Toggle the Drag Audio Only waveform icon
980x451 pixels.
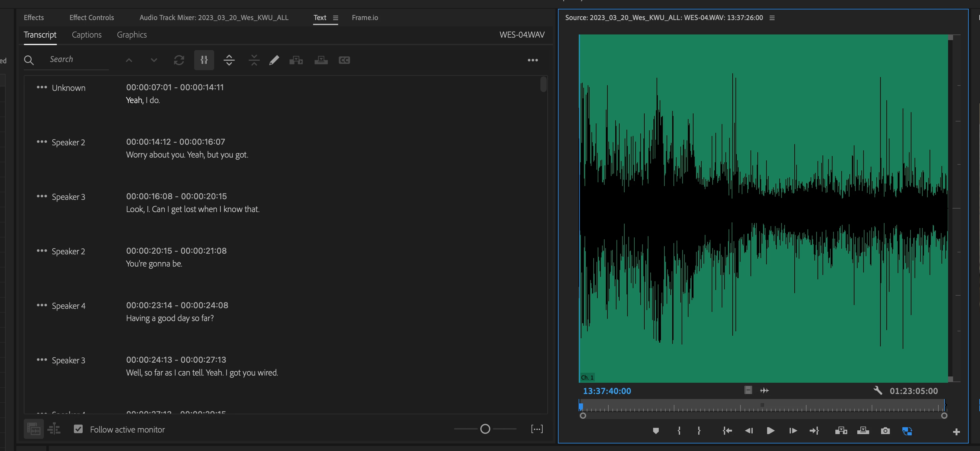(x=764, y=391)
